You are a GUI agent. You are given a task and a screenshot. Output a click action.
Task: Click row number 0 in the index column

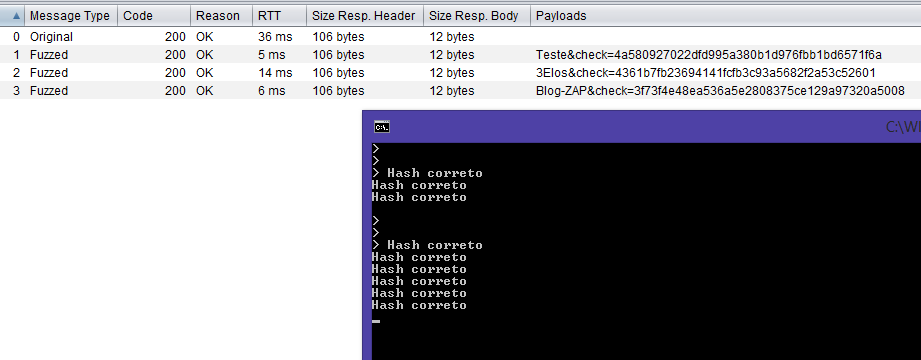(x=16, y=36)
